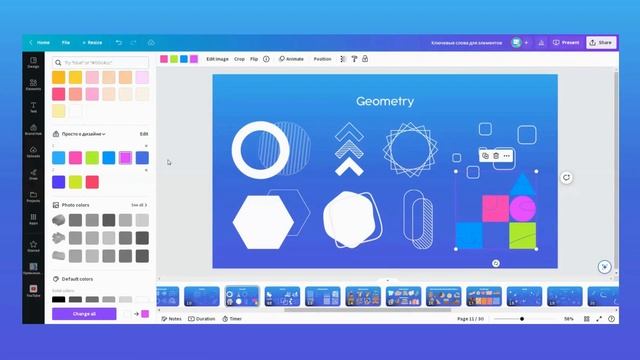The width and height of the screenshot is (640, 360).
Task: Click the transparency icon in toolbar
Action: pyautogui.click(x=343, y=59)
